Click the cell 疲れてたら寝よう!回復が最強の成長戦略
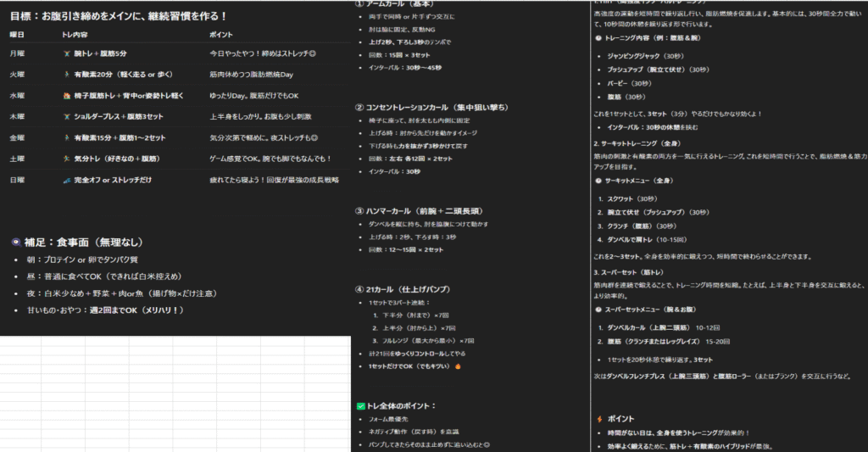The image size is (868, 452). (274, 180)
